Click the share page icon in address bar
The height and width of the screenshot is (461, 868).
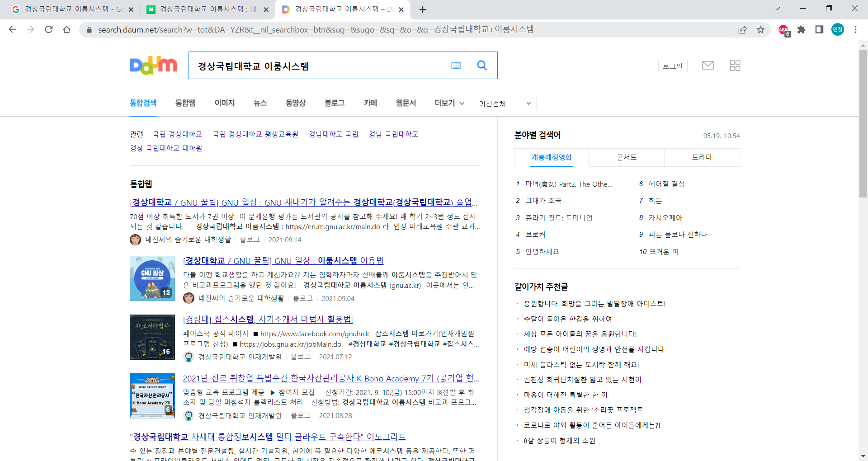tap(742, 29)
